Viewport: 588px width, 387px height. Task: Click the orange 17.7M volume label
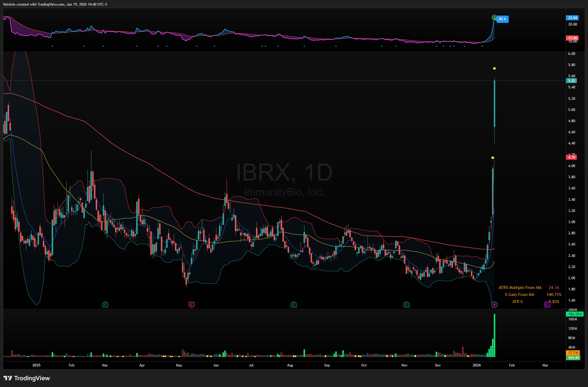point(573,353)
